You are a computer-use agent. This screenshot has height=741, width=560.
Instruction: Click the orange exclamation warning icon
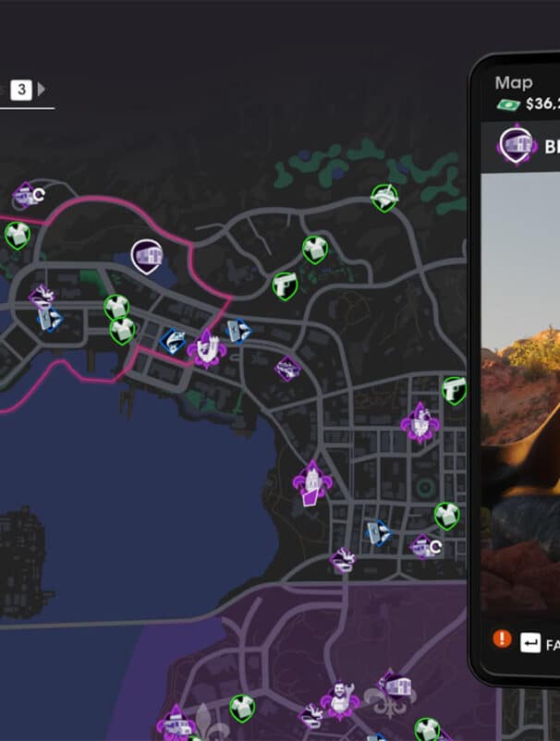point(503,639)
